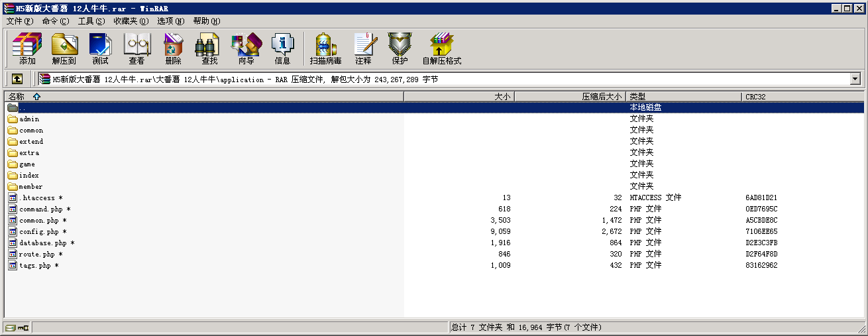Go up one folder level button

pos(17,79)
